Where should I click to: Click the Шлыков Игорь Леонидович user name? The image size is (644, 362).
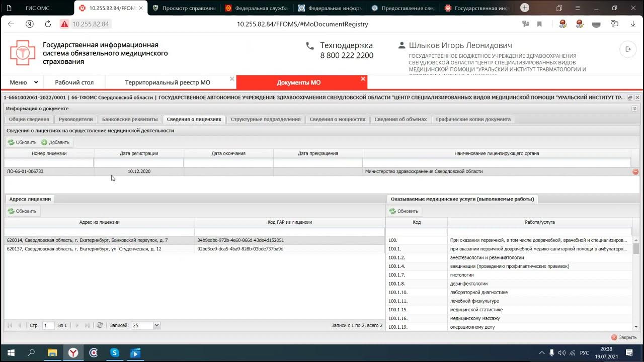pyautogui.click(x=460, y=45)
